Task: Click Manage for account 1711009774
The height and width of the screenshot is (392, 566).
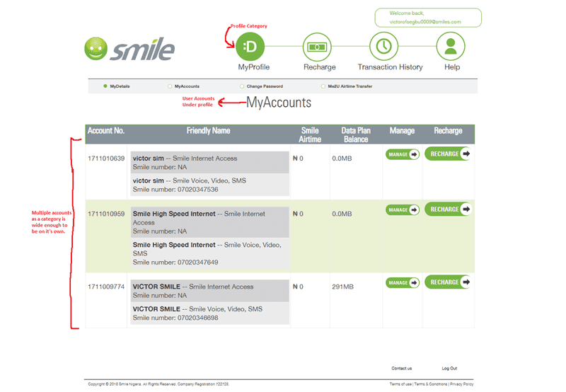Action: 403,282
